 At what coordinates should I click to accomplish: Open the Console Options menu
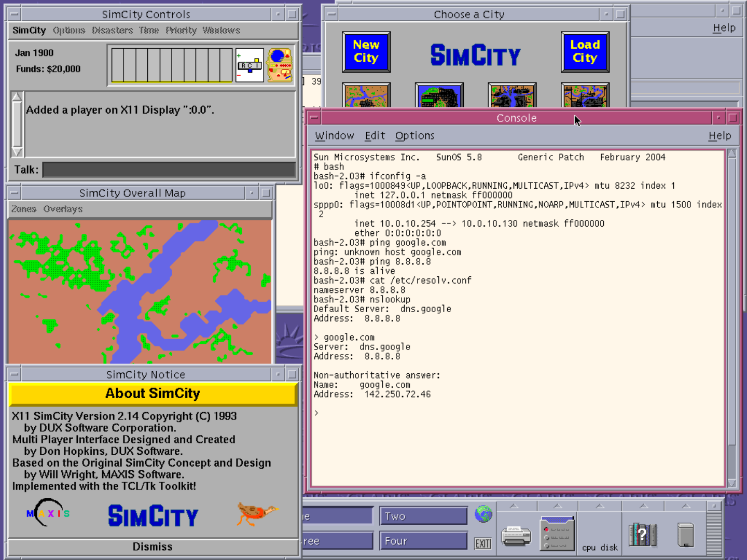coord(415,136)
